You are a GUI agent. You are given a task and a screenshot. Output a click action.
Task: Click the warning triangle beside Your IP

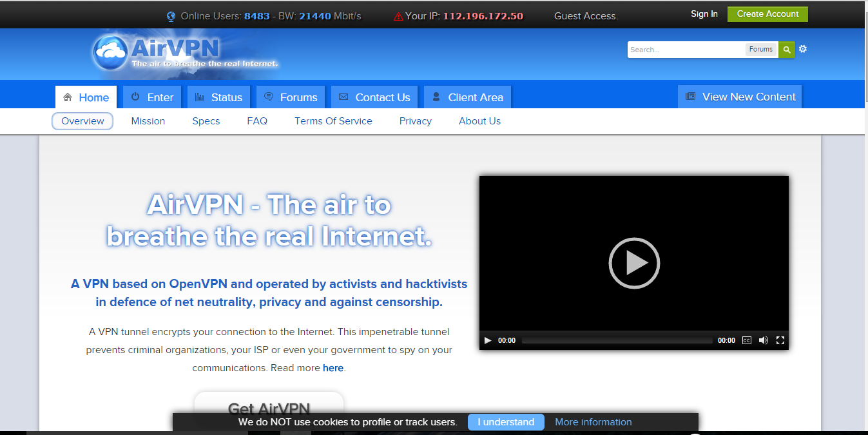click(x=398, y=16)
